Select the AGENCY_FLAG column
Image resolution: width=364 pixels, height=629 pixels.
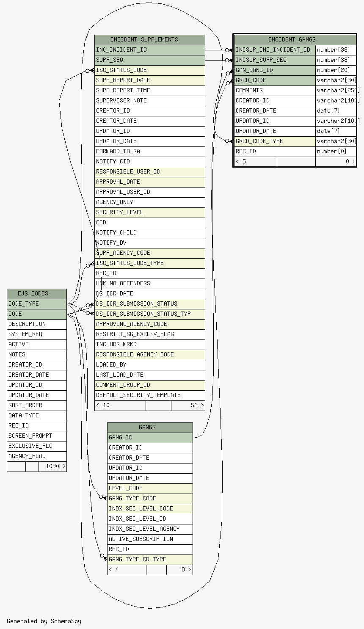(x=37, y=456)
